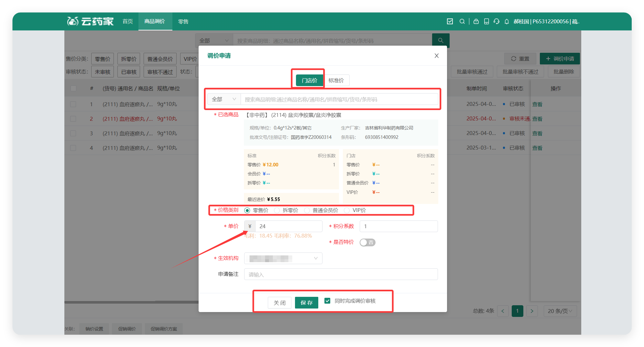The height and width of the screenshot is (347, 644).
Task: Click the 保存 button
Action: pyautogui.click(x=306, y=303)
